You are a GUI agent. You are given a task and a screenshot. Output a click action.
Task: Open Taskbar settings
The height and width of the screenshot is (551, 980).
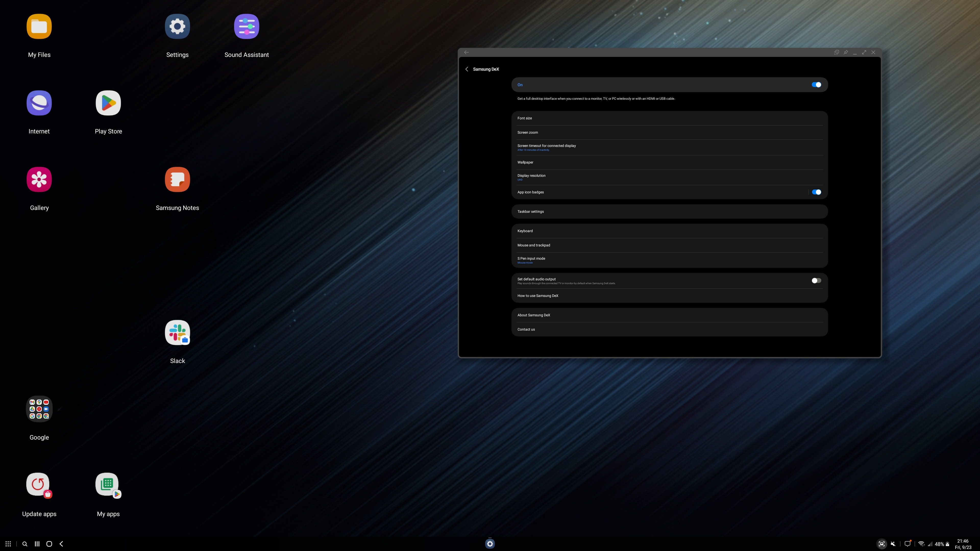coord(670,211)
